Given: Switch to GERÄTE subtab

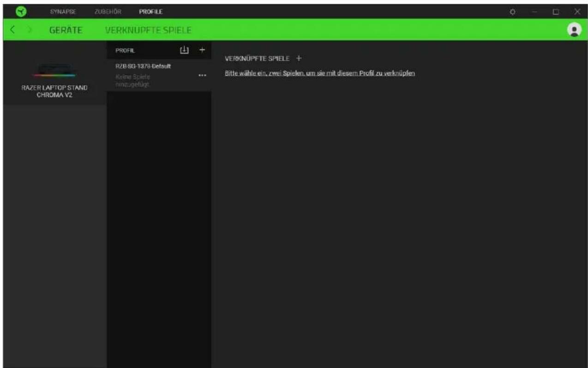Looking at the screenshot, I should [66, 30].
